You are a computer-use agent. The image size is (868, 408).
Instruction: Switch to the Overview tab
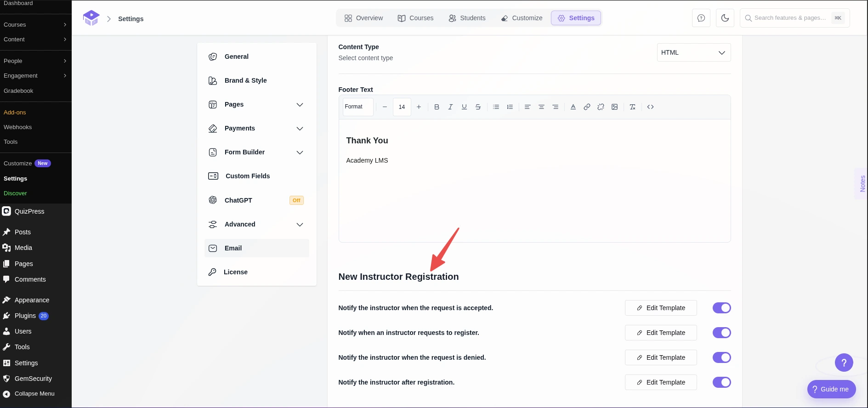click(363, 18)
